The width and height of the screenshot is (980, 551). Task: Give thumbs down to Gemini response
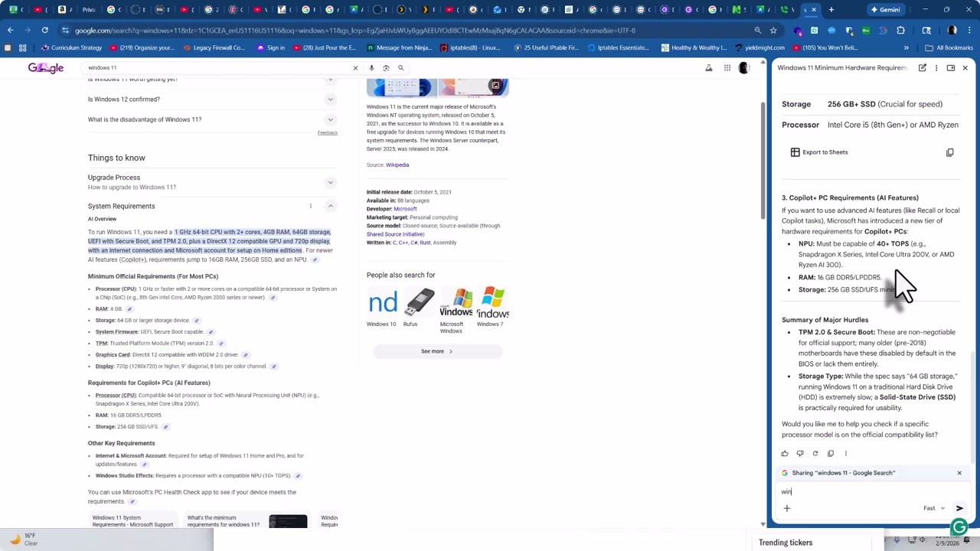click(x=800, y=454)
